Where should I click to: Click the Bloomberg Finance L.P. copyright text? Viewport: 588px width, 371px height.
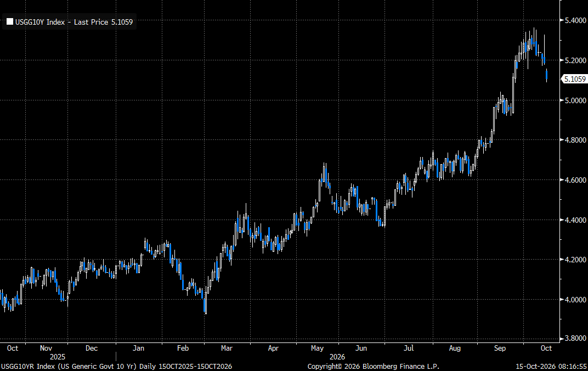373,367
